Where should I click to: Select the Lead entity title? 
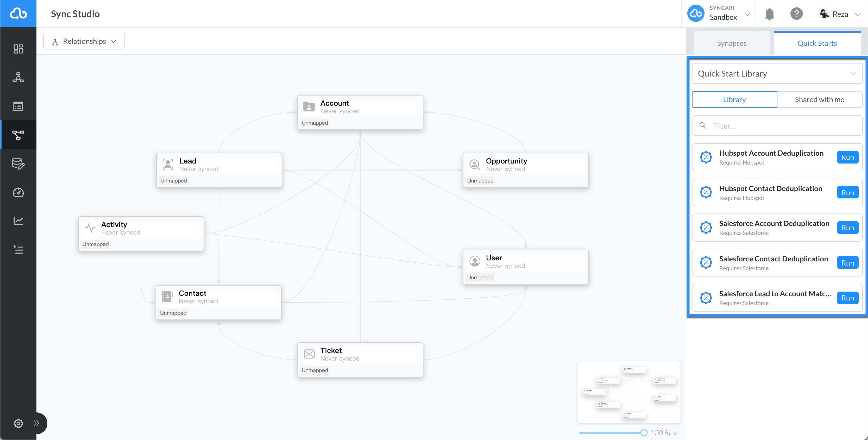188,161
